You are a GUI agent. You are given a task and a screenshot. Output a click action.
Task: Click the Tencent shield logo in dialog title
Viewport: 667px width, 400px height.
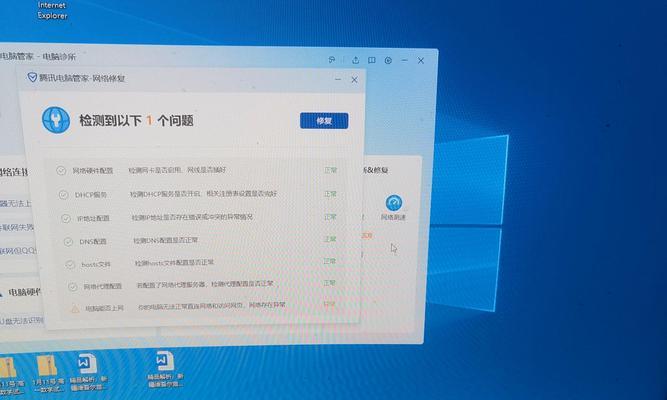pyautogui.click(x=32, y=77)
